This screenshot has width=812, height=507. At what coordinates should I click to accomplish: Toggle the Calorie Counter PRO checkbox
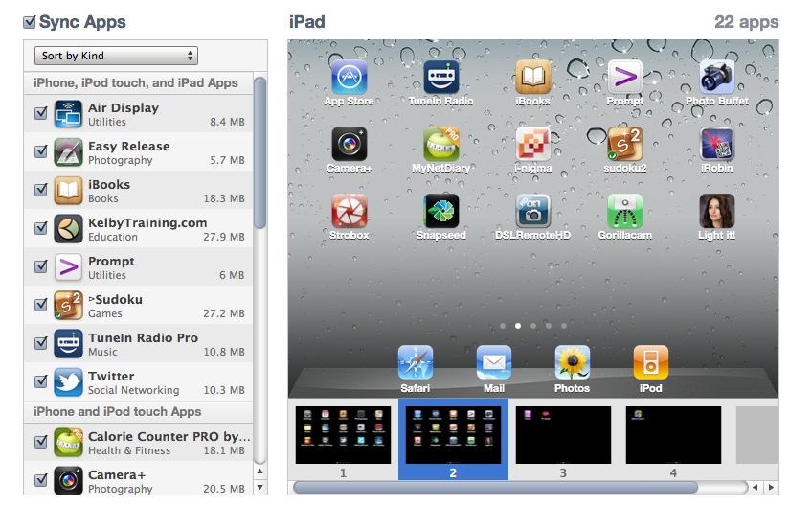(x=41, y=442)
